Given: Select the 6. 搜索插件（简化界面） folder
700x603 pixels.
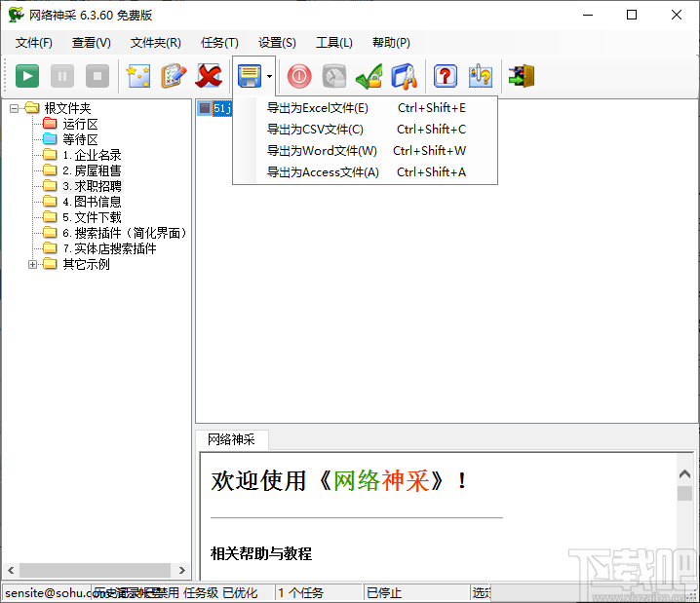Looking at the screenshot, I should pos(125,233).
